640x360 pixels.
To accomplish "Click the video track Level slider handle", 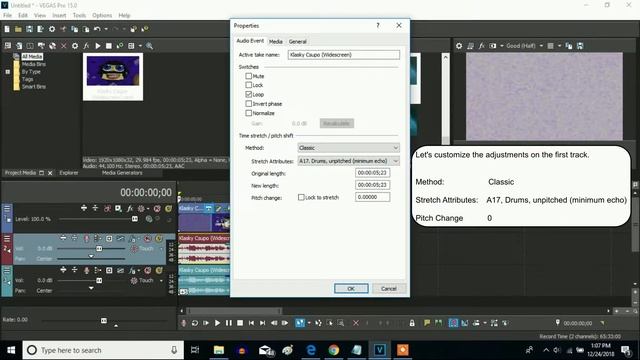I will (135, 219).
